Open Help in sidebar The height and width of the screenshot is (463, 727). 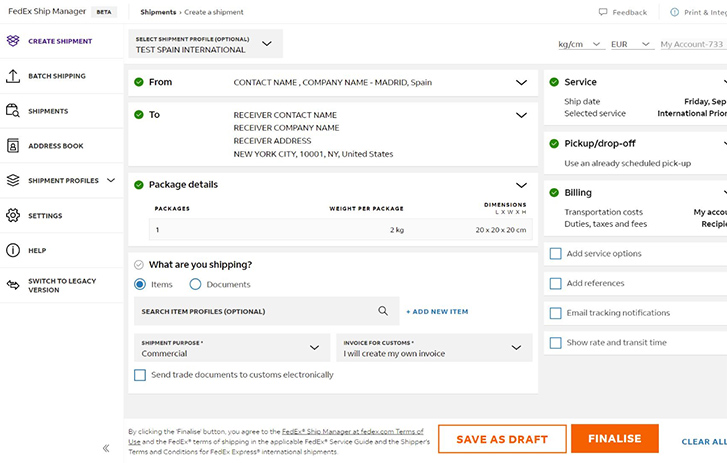click(x=37, y=250)
